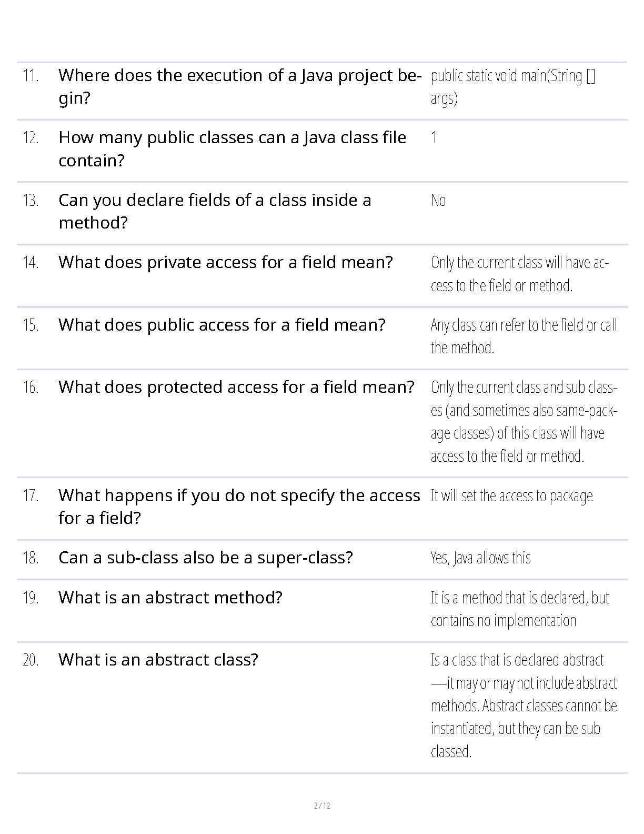
Task: Click the answer 'It will set the access to package'
Action: tap(511, 496)
